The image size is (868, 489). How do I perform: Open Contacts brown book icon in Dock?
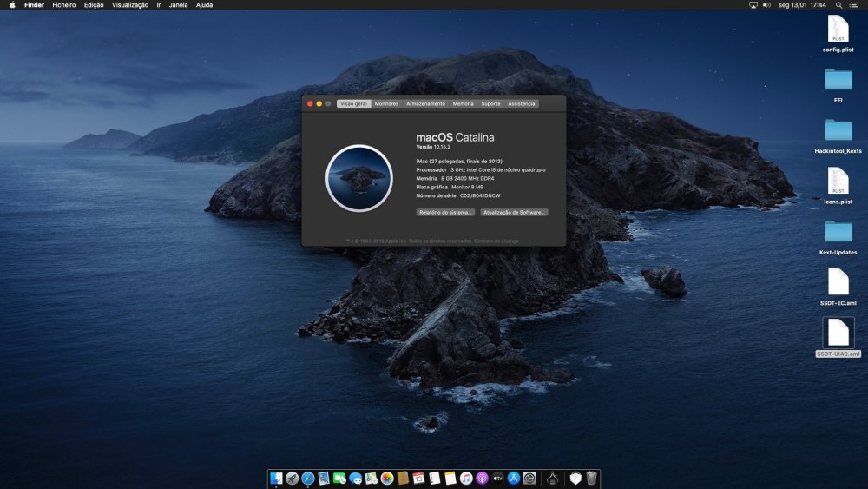[x=403, y=478]
